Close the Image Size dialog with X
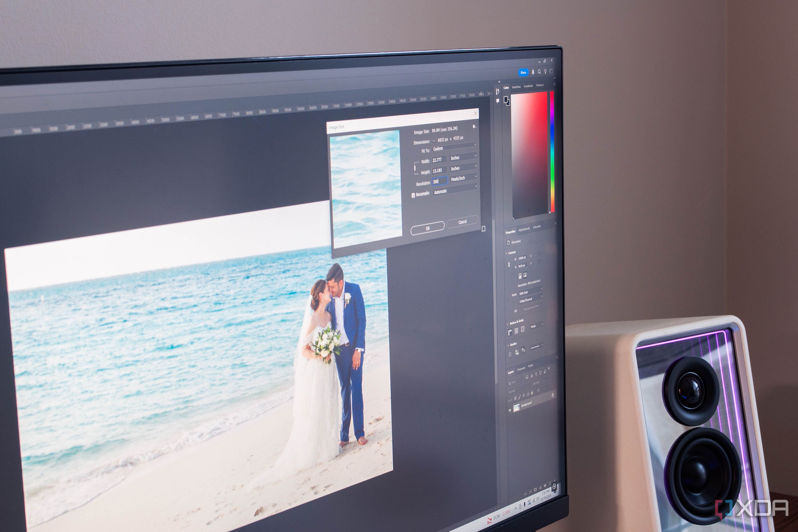The height and width of the screenshot is (532, 798). 475,113
